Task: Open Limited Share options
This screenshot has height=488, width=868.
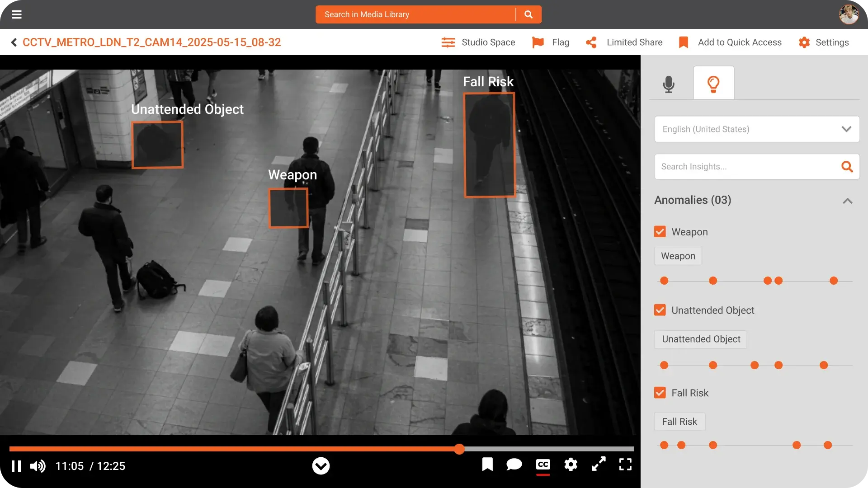Action: (624, 42)
